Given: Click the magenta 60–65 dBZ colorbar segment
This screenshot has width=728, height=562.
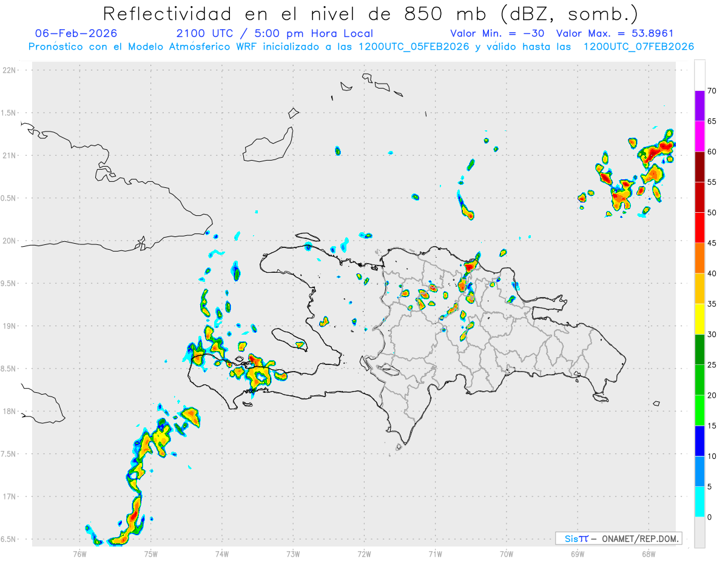Looking at the screenshot, I should 700,136.
